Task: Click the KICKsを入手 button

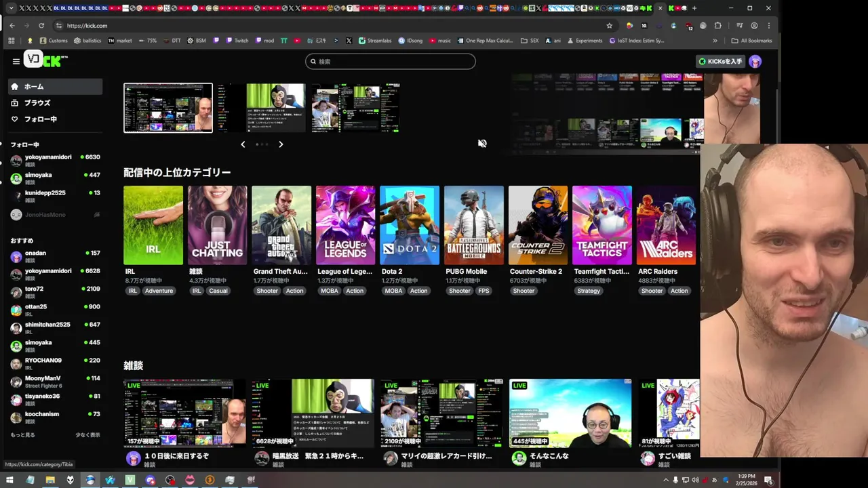Action: coord(720,61)
